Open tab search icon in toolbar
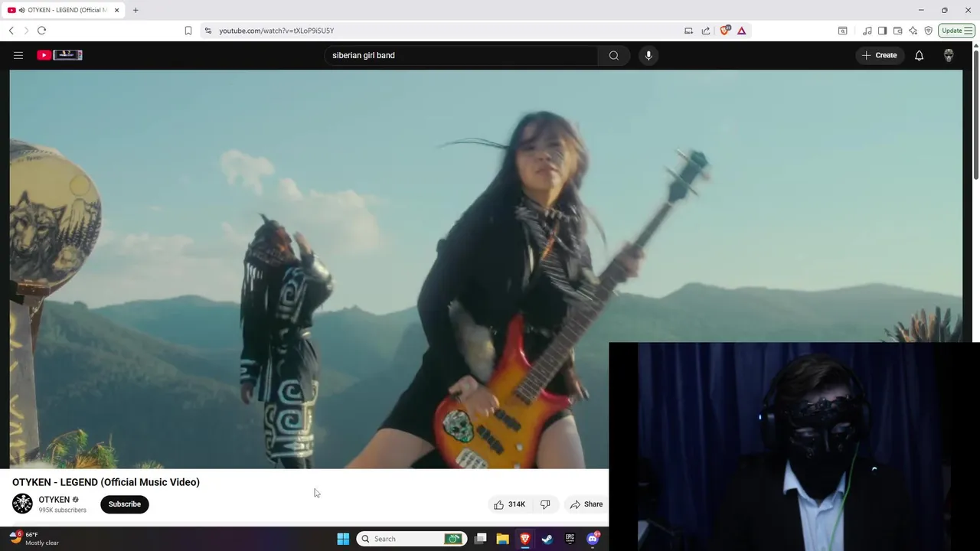 click(842, 31)
